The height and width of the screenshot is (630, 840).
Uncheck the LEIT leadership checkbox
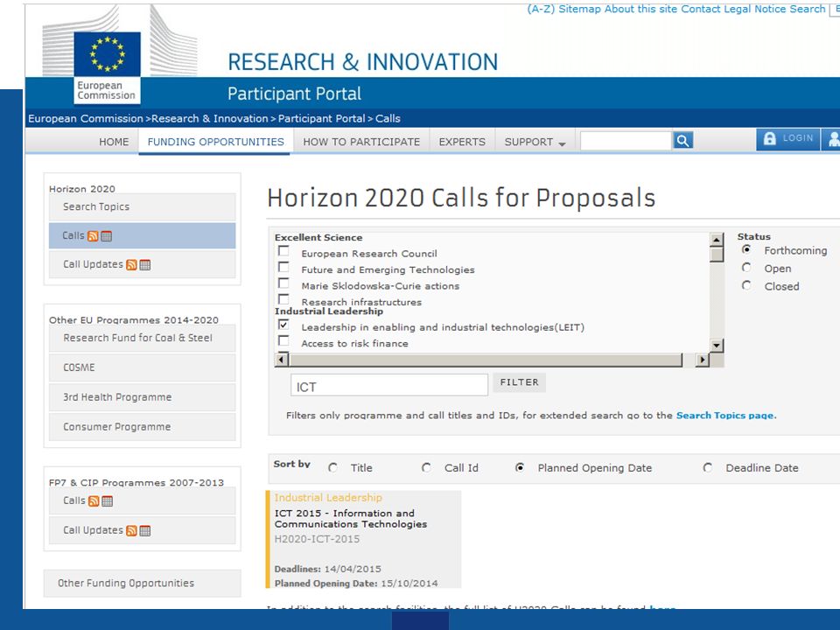[x=283, y=325]
